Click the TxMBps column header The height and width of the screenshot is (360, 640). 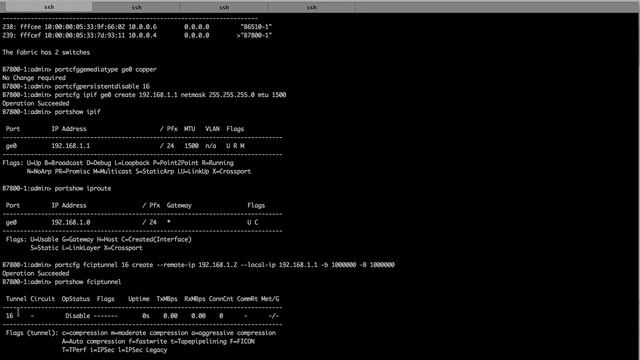pyautogui.click(x=167, y=299)
